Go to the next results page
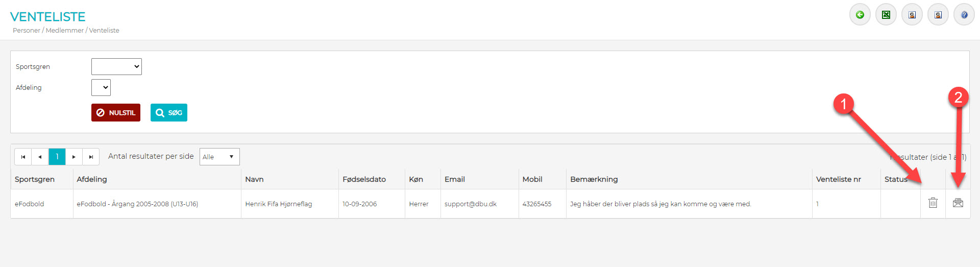The width and height of the screenshot is (980, 267). coord(74,157)
